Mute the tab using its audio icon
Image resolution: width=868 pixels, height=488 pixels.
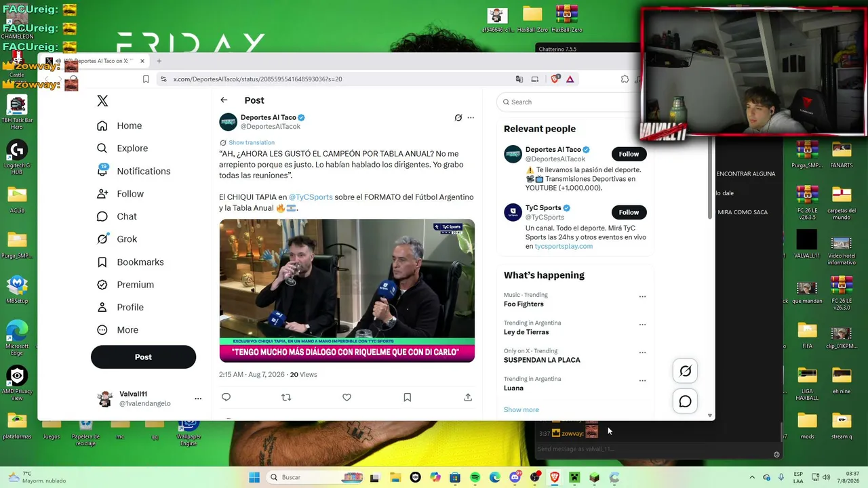click(58, 61)
